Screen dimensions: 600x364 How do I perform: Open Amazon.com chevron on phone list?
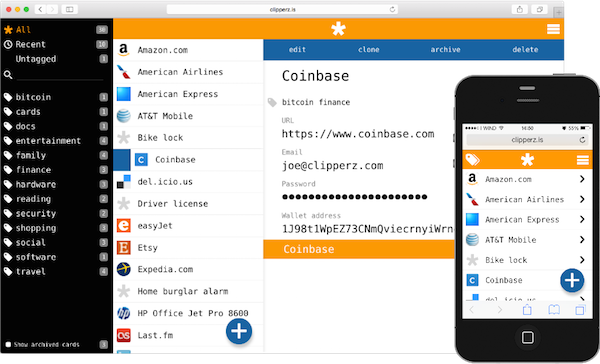point(582,179)
